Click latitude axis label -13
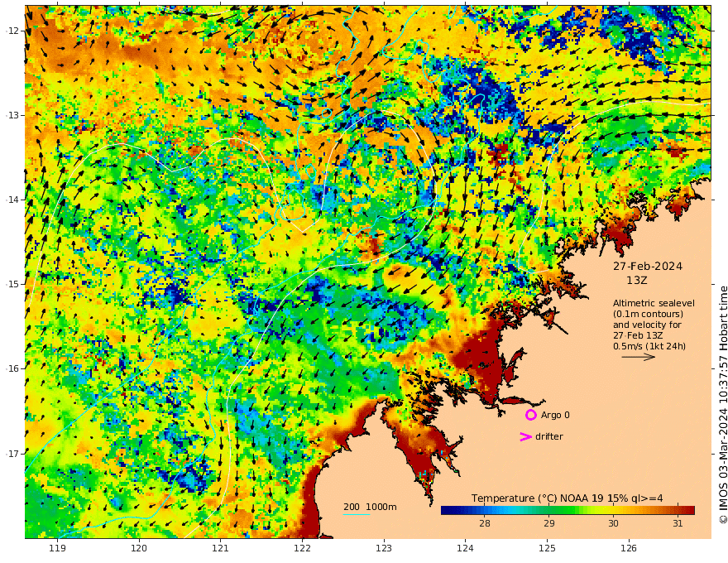Screen dimensions: 728x563 point(12,115)
